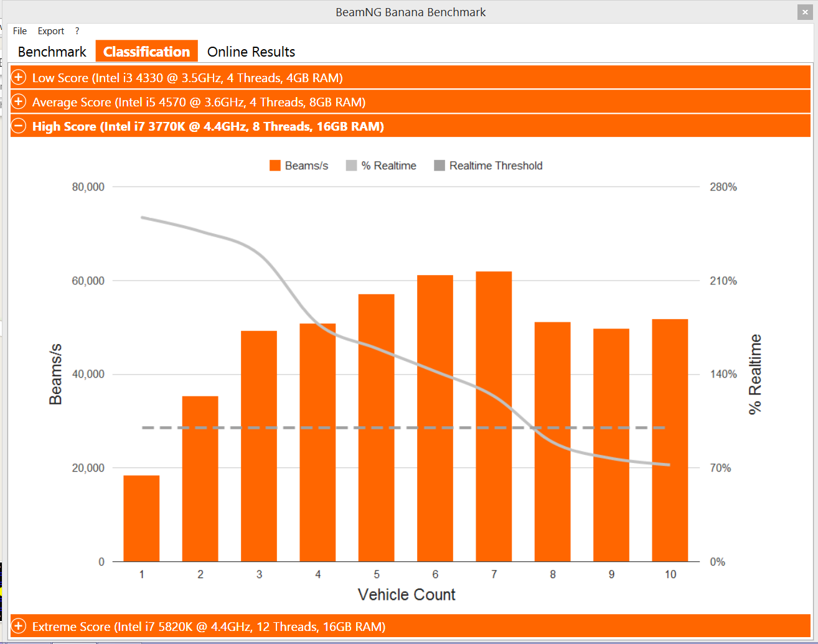The width and height of the screenshot is (818, 644).
Task: Click the 60,000 axis label
Action: 88,281
